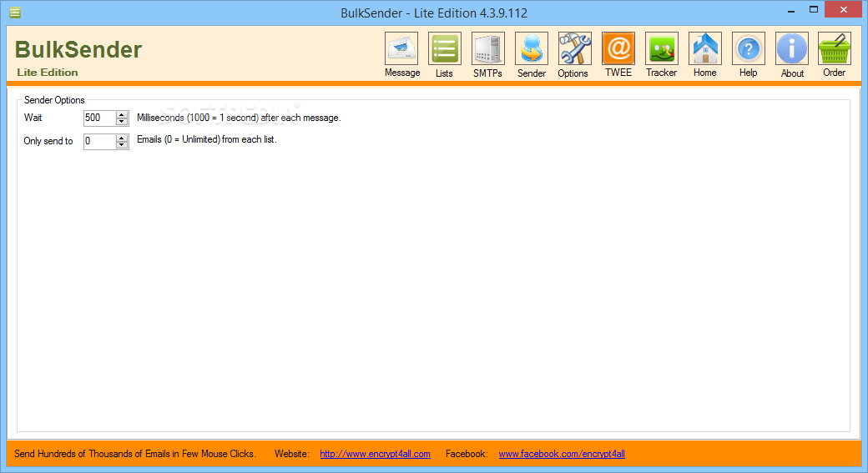Open the SMTPs server icon
The width and height of the screenshot is (868, 473).
click(x=487, y=48)
